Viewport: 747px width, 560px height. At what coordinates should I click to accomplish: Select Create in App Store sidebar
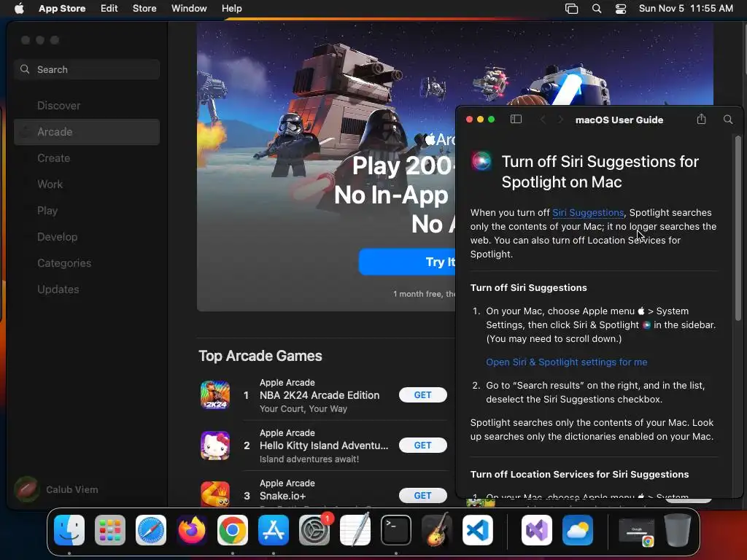coord(87,158)
